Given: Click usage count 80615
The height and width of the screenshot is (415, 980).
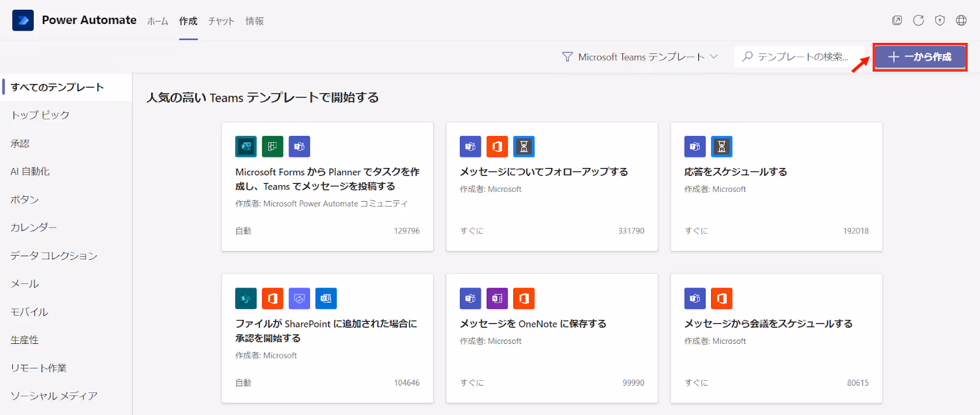Looking at the screenshot, I should (x=858, y=383).
